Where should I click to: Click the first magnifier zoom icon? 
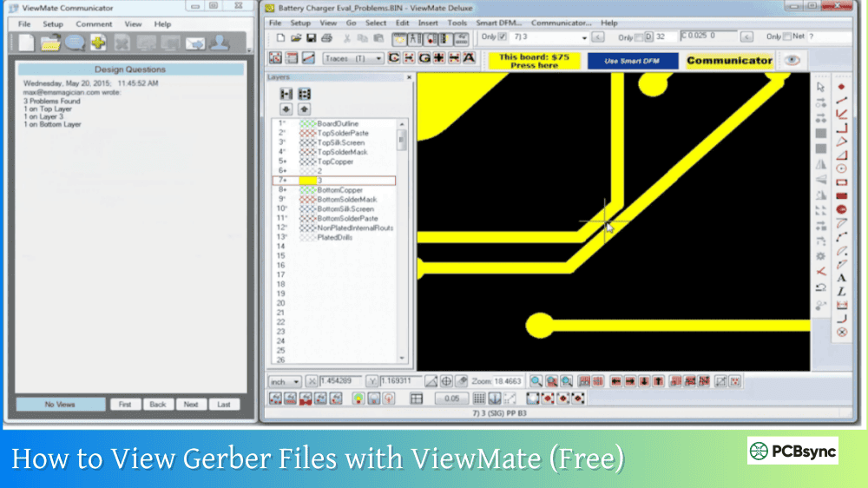coord(536,381)
